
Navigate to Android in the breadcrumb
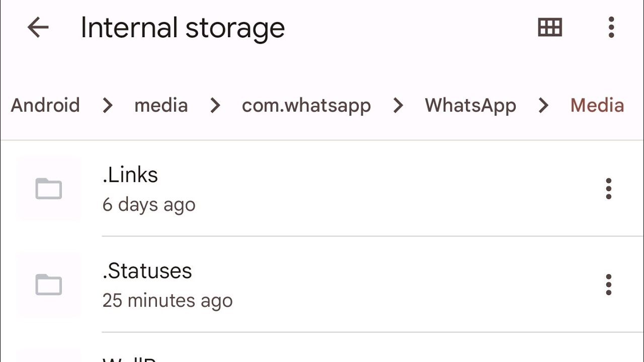click(x=45, y=106)
